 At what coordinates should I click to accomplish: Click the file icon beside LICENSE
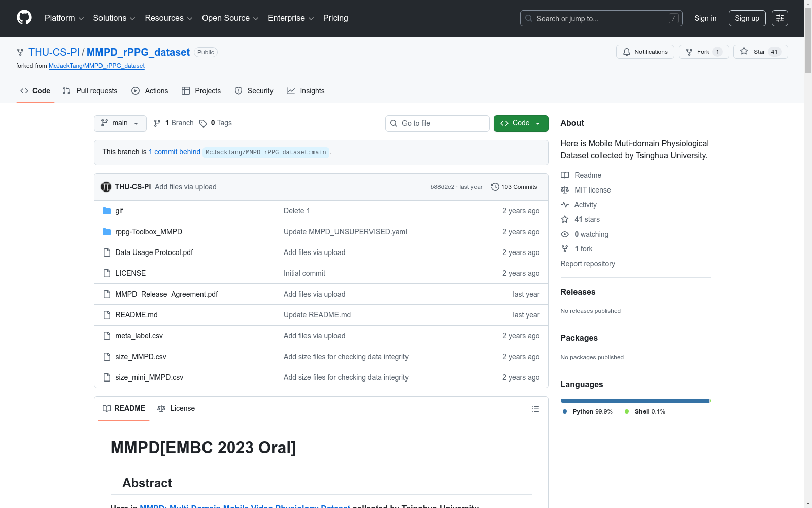107,273
